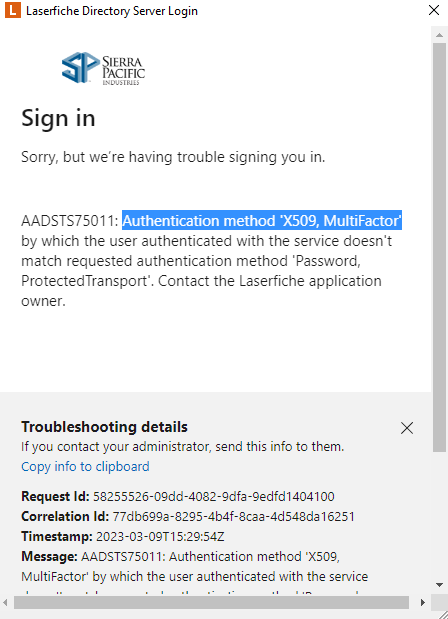Close the Laserfiche Directory Server Login window

pyautogui.click(x=434, y=10)
